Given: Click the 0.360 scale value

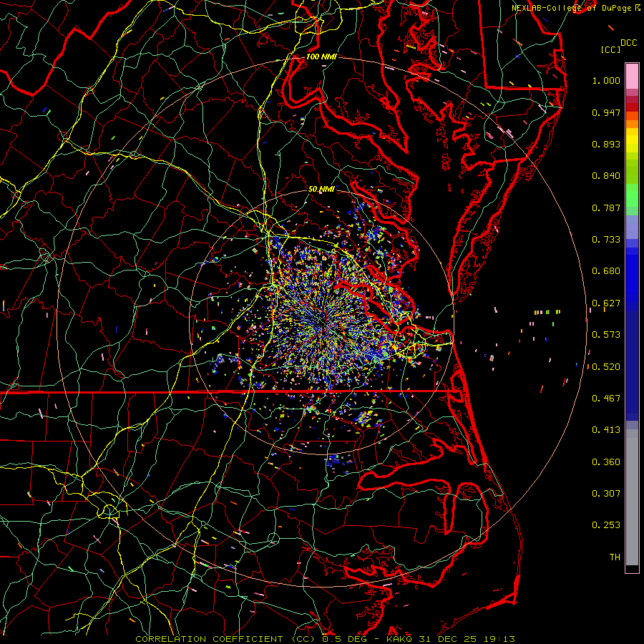Looking at the screenshot, I should point(606,462).
